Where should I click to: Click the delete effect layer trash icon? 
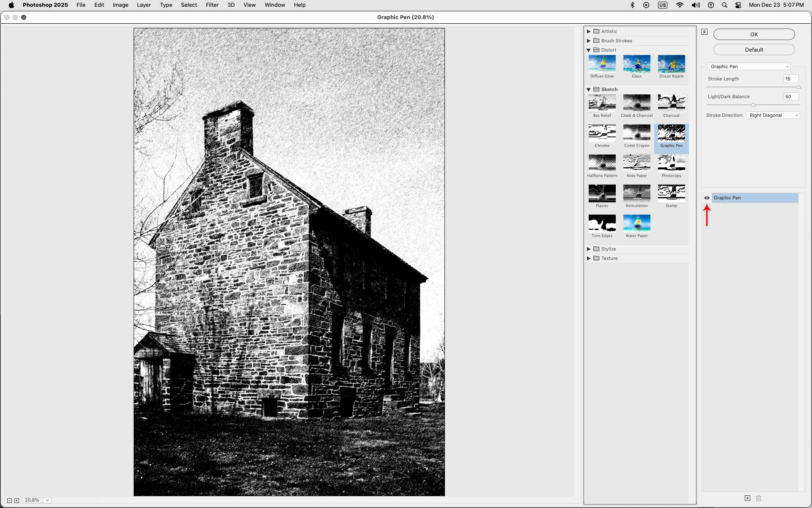click(x=758, y=498)
